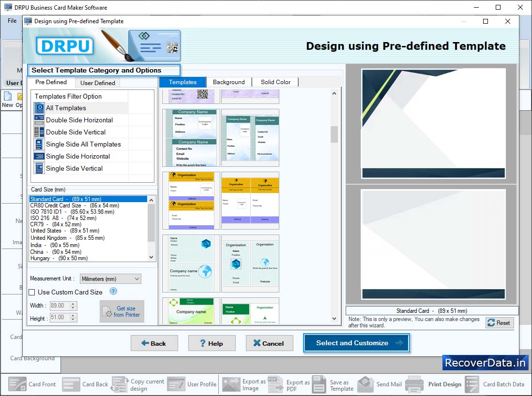
Task: Select the blue hexagon Company name template
Action: click(x=191, y=264)
